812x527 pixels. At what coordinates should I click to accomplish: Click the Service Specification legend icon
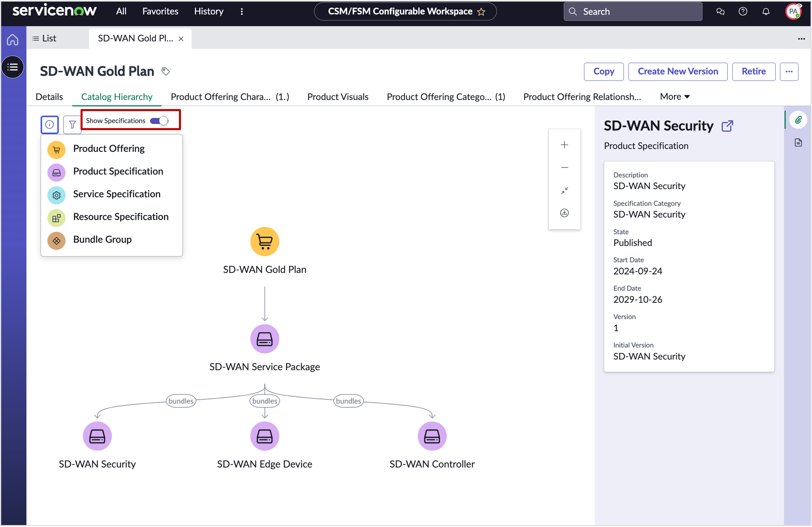coord(56,195)
